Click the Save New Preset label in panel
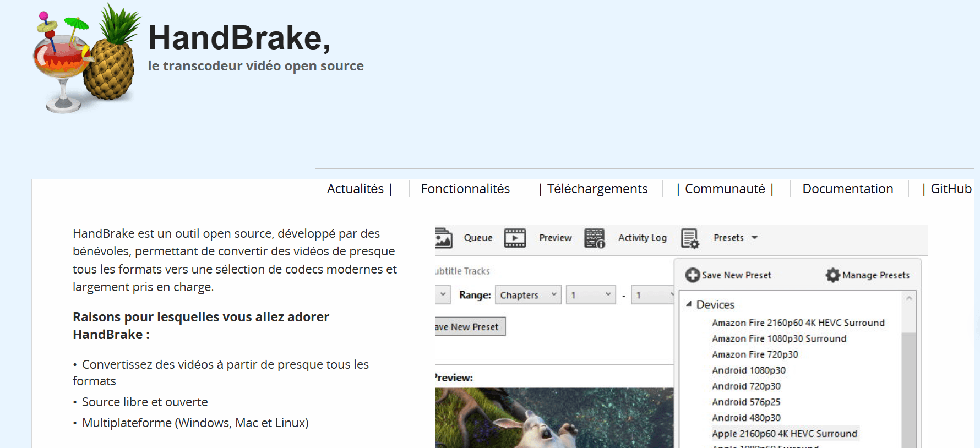The image size is (980, 448). (x=737, y=275)
